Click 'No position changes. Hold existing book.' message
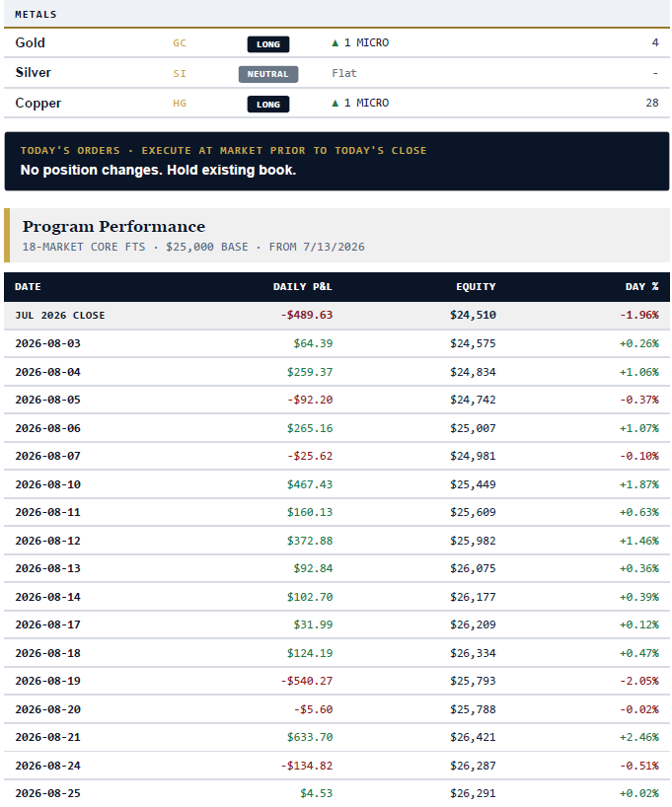Viewport: 672px width, 807px height. [158, 171]
